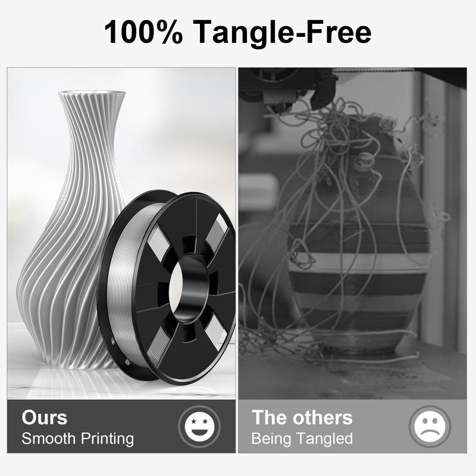The width and height of the screenshot is (476, 476).
Task: Click the star-eyed happy face icon
Action: [199, 426]
